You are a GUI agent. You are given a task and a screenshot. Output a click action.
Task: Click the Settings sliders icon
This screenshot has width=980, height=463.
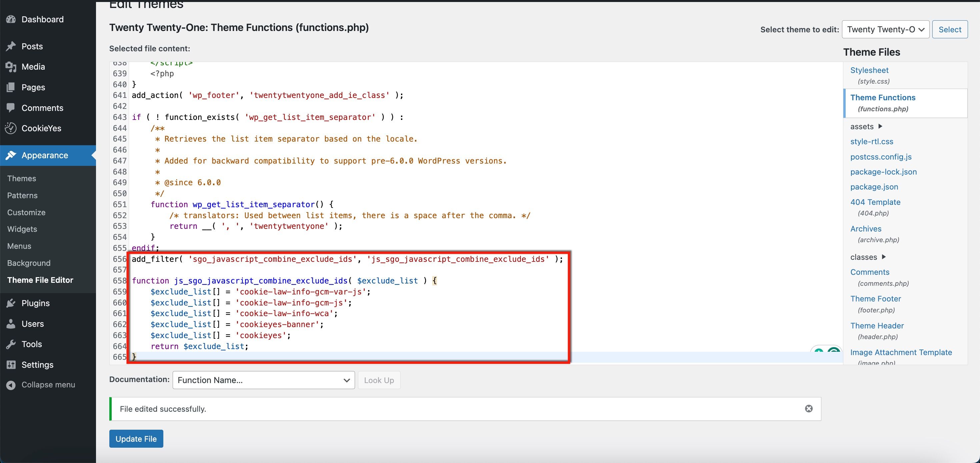[11, 364]
